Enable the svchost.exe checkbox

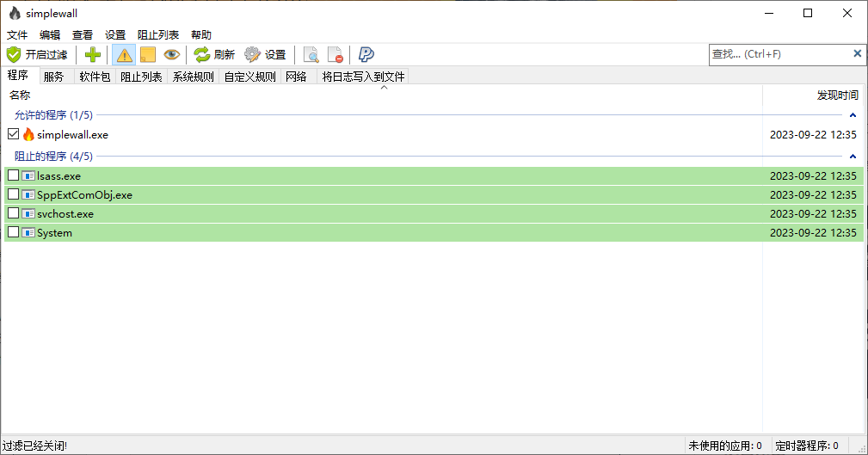[13, 213]
